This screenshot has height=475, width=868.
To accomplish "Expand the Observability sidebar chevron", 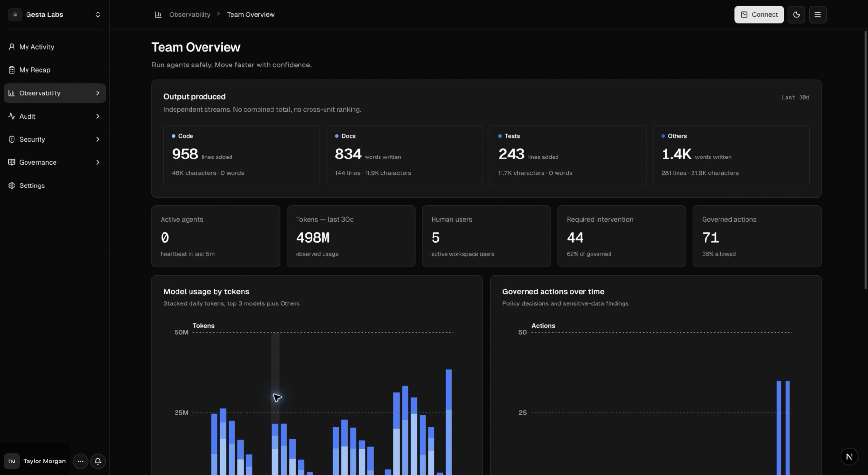I will click(98, 93).
